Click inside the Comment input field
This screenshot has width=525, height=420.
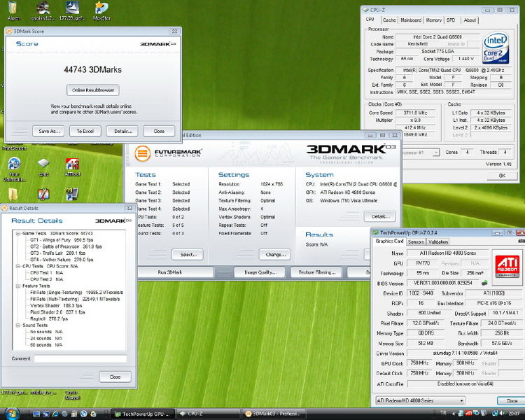point(80,358)
